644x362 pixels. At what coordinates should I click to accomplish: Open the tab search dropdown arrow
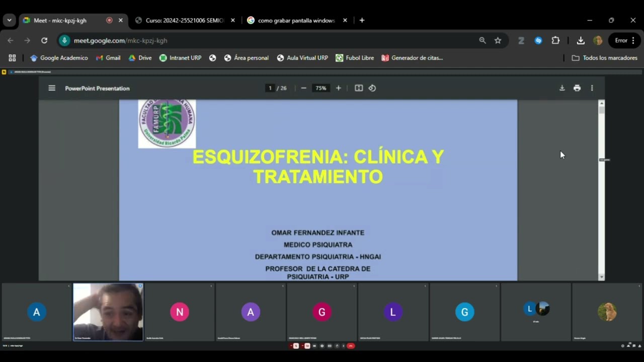pyautogui.click(x=9, y=20)
